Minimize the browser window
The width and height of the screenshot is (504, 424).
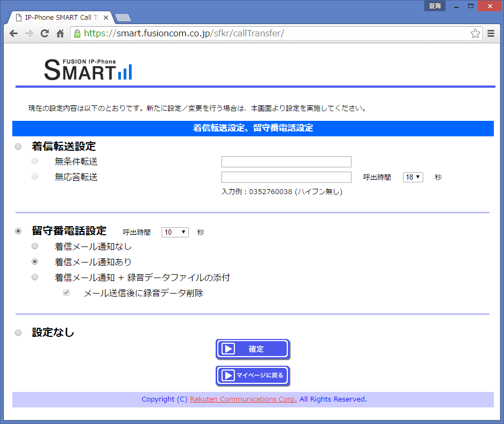456,6
